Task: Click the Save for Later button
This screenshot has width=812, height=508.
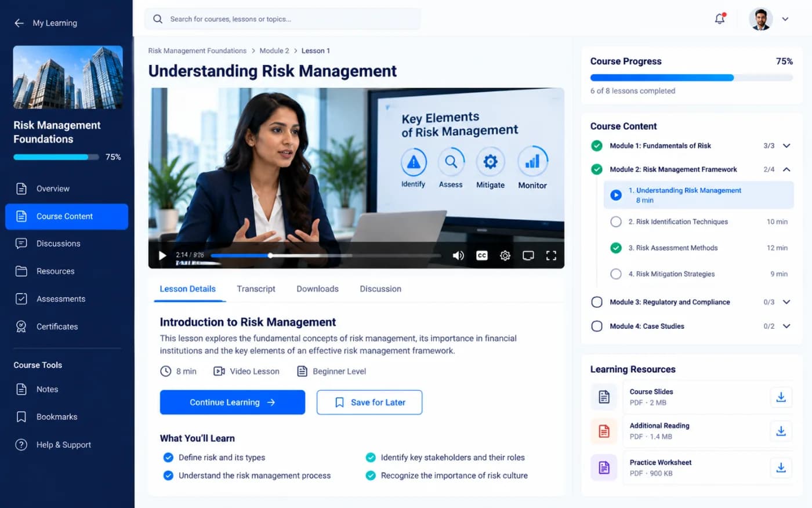Action: (369, 402)
